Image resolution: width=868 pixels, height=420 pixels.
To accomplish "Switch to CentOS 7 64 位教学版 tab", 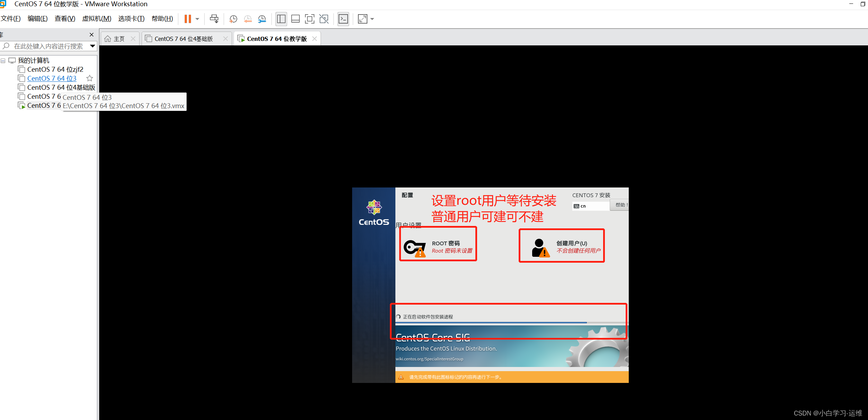I will coord(277,39).
